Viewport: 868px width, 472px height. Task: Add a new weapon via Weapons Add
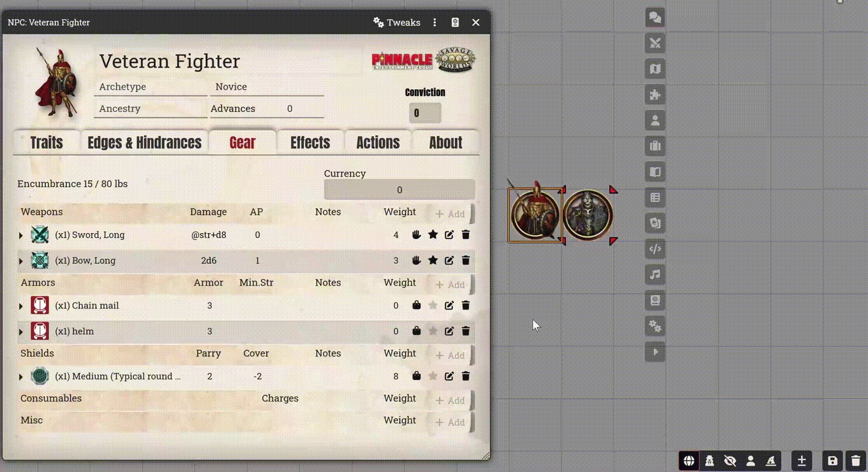coord(450,214)
